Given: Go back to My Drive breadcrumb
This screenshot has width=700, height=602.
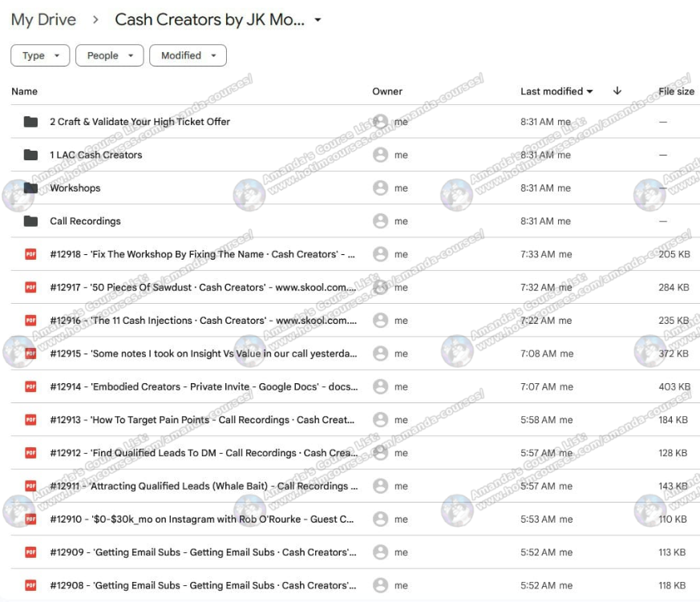Looking at the screenshot, I should 43,20.
